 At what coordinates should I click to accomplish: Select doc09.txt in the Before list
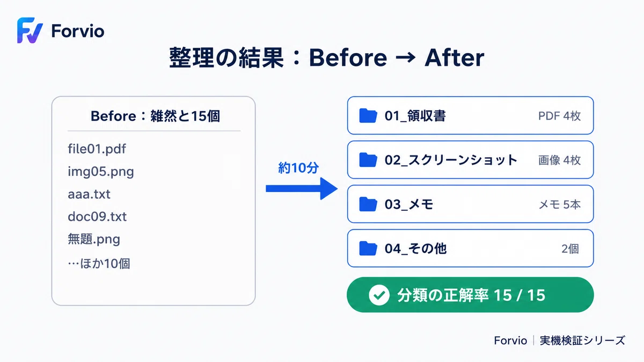tap(97, 217)
